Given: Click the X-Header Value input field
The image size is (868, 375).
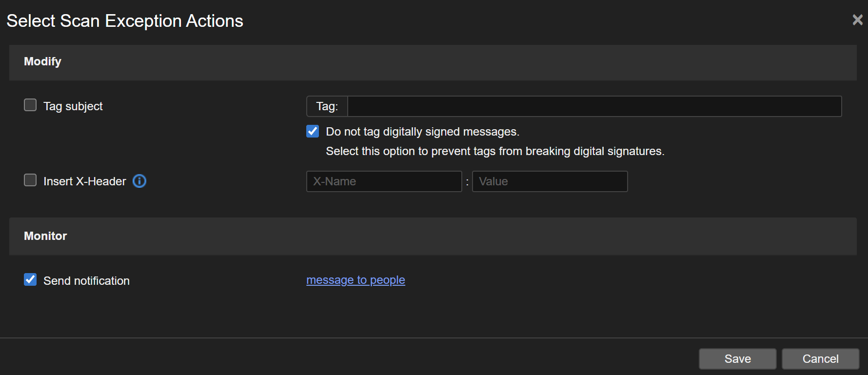Looking at the screenshot, I should pyautogui.click(x=550, y=181).
